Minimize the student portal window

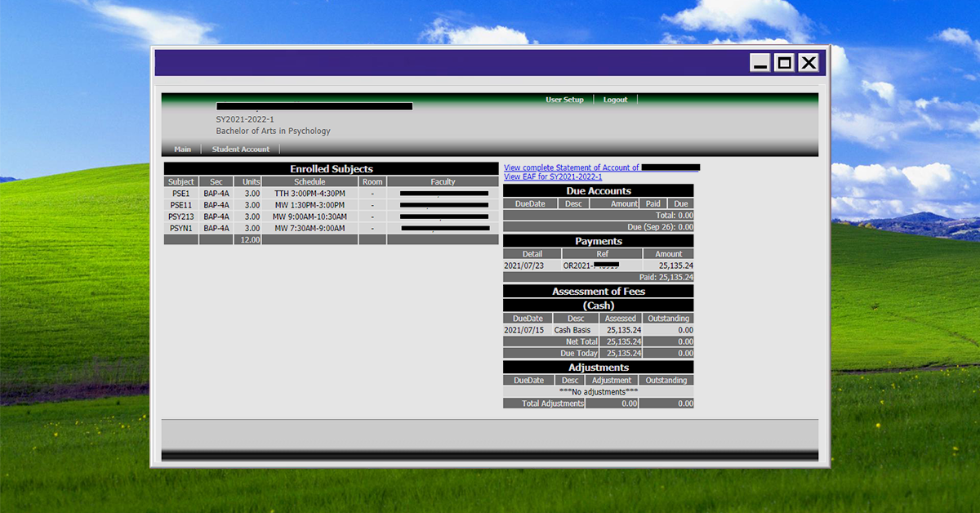pyautogui.click(x=760, y=63)
